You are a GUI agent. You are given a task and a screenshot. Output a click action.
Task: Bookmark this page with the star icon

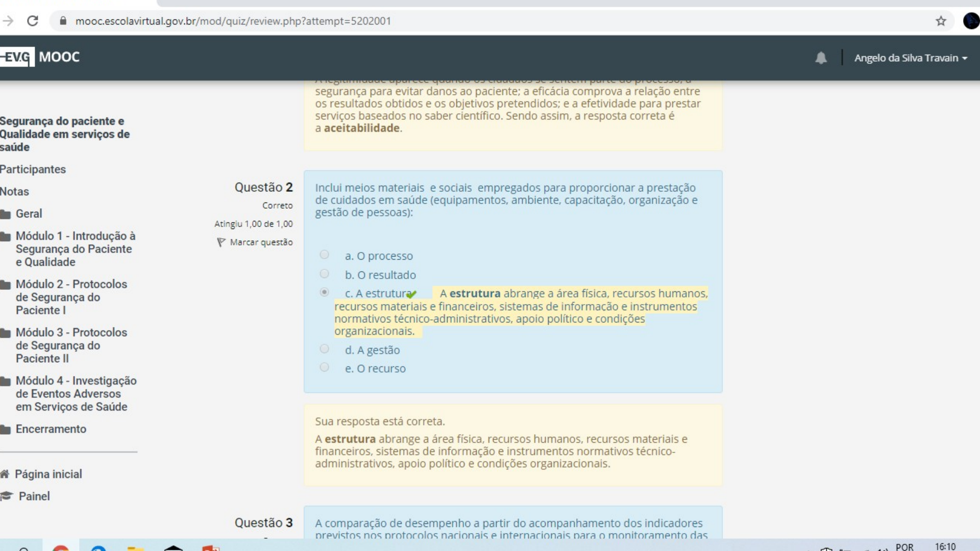[x=941, y=21]
